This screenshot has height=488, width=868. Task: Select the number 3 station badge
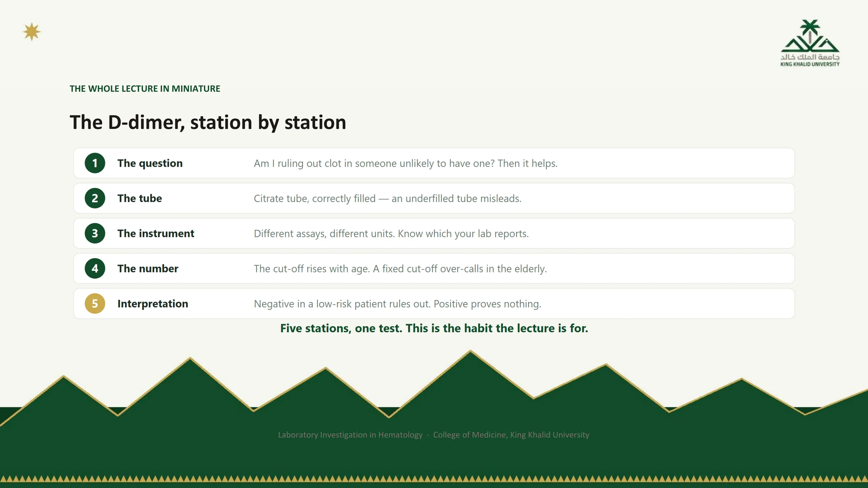(x=95, y=233)
